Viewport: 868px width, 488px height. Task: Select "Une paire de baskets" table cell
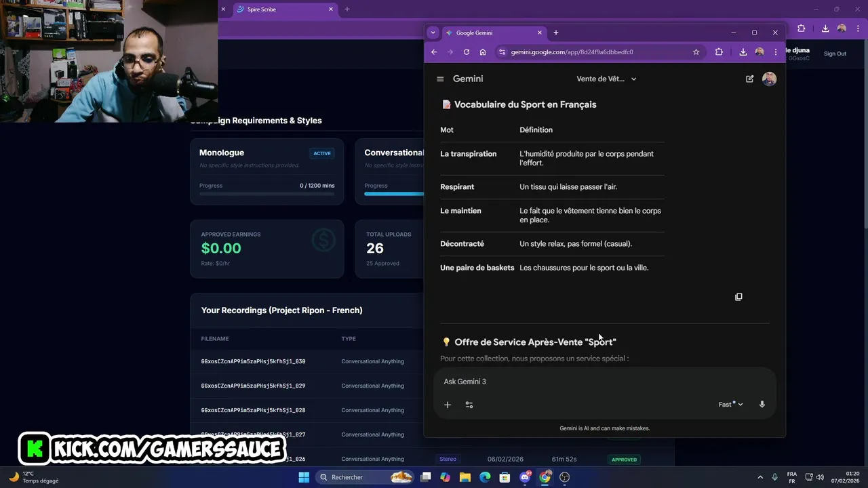tap(477, 268)
